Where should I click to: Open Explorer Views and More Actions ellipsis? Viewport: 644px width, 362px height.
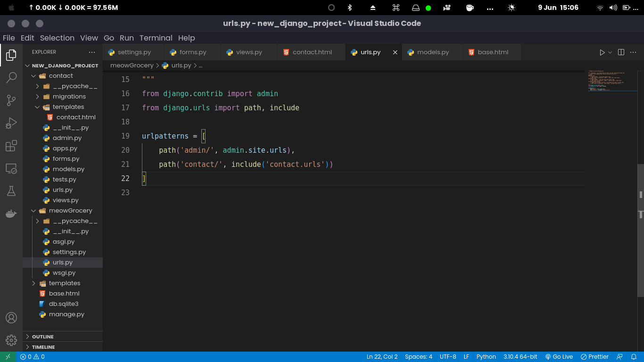pyautogui.click(x=91, y=52)
